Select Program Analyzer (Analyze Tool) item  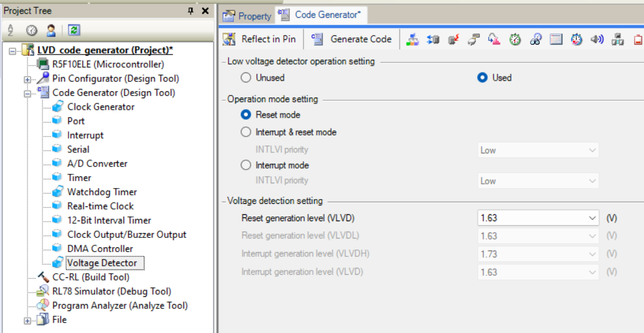120,306
